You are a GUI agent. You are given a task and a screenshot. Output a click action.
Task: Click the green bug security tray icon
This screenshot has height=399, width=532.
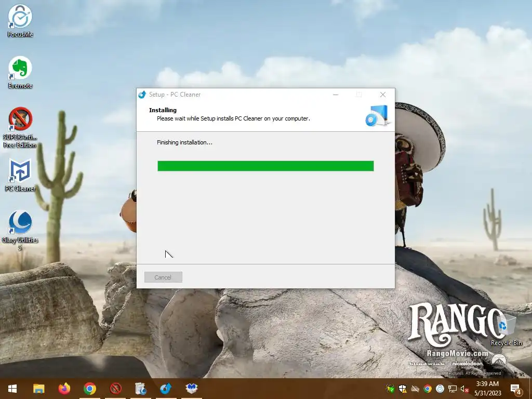coord(390,389)
